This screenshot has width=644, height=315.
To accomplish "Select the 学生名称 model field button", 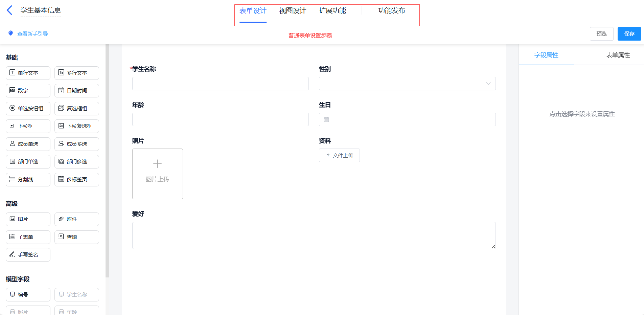I will click(77, 295).
